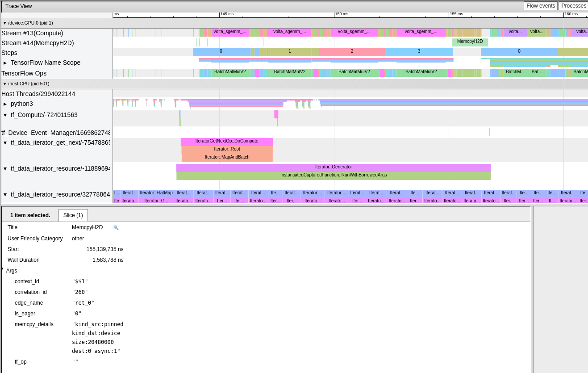Screen dimensions: 588x373
Task: Select the IteratorGetNextOp::DoCompute slice
Action: [227, 141]
